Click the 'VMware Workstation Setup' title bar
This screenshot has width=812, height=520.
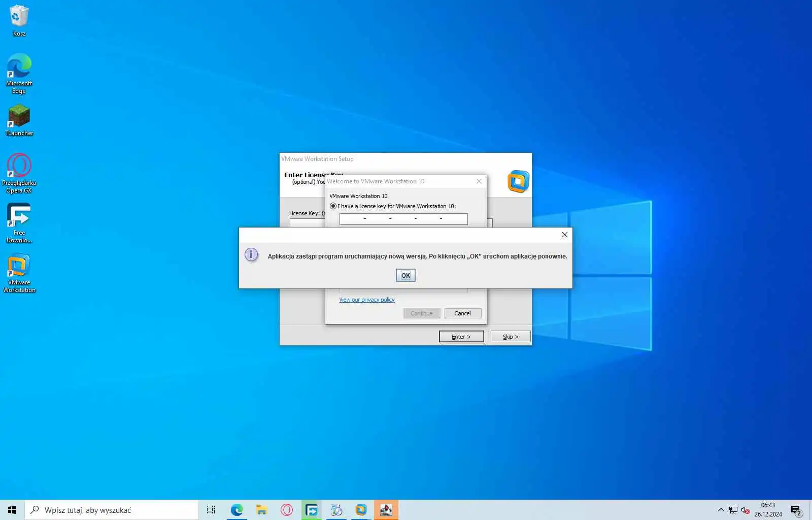(405, 159)
